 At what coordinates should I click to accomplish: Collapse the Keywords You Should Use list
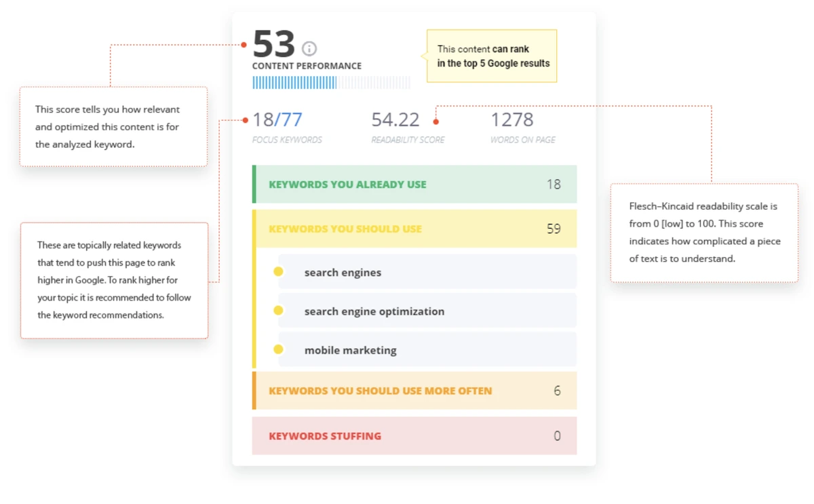click(414, 229)
